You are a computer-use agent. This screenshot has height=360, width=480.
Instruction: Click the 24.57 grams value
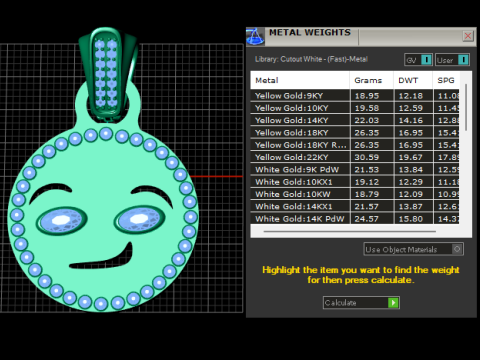click(367, 219)
